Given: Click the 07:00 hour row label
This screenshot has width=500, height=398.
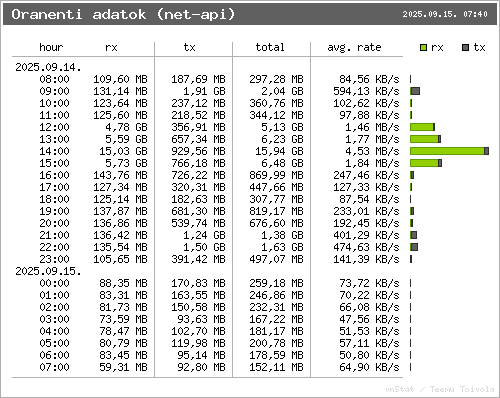Looking at the screenshot, I should (54, 367).
